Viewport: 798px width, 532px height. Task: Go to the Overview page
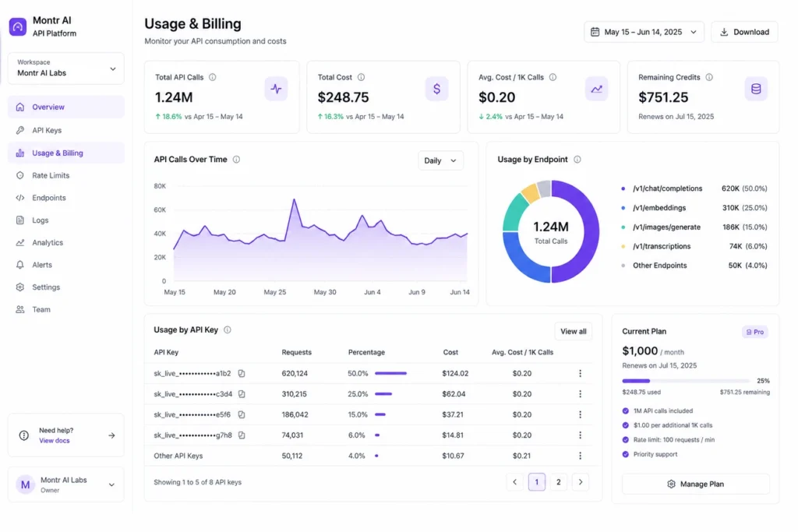66,107
